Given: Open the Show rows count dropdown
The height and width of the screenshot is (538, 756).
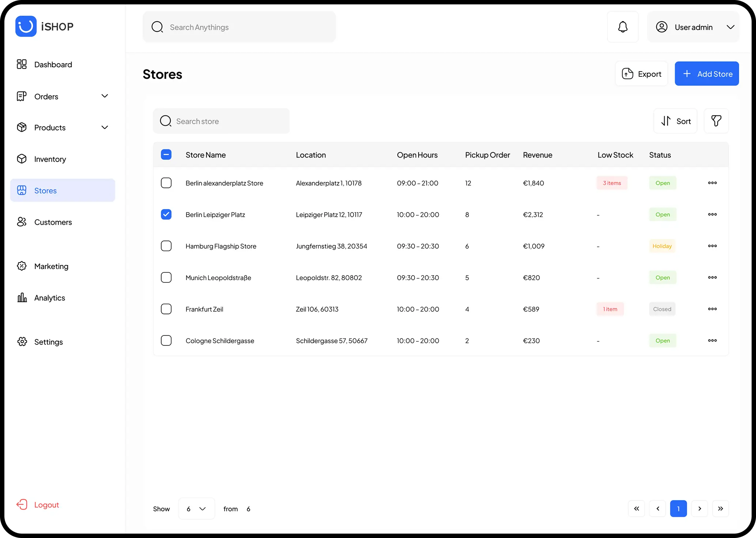Looking at the screenshot, I should point(196,509).
